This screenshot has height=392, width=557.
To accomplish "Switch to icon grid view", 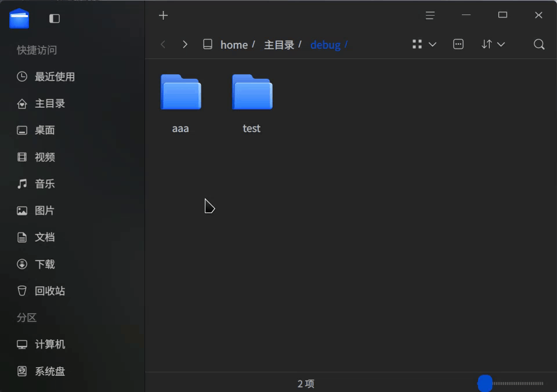I will pyautogui.click(x=417, y=44).
